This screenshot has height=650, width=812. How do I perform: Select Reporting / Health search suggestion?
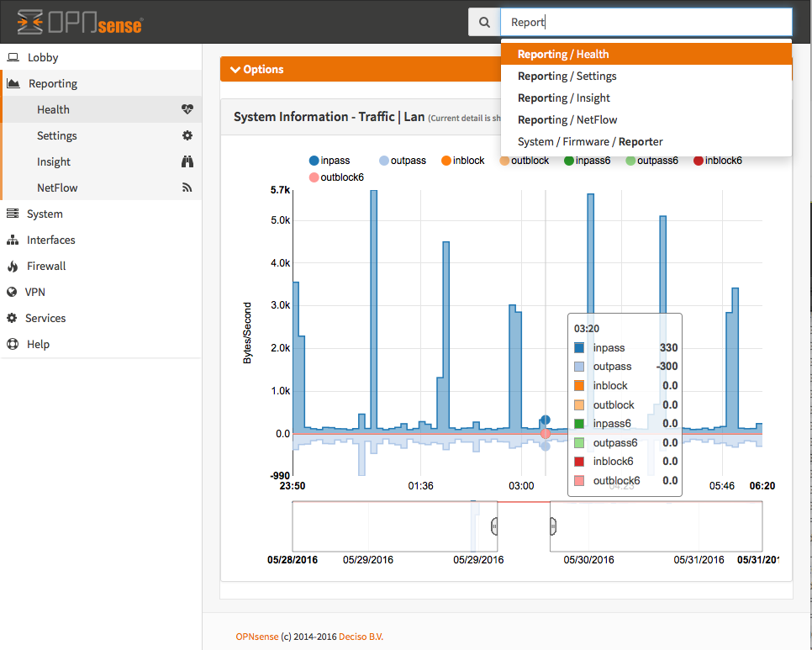click(646, 54)
